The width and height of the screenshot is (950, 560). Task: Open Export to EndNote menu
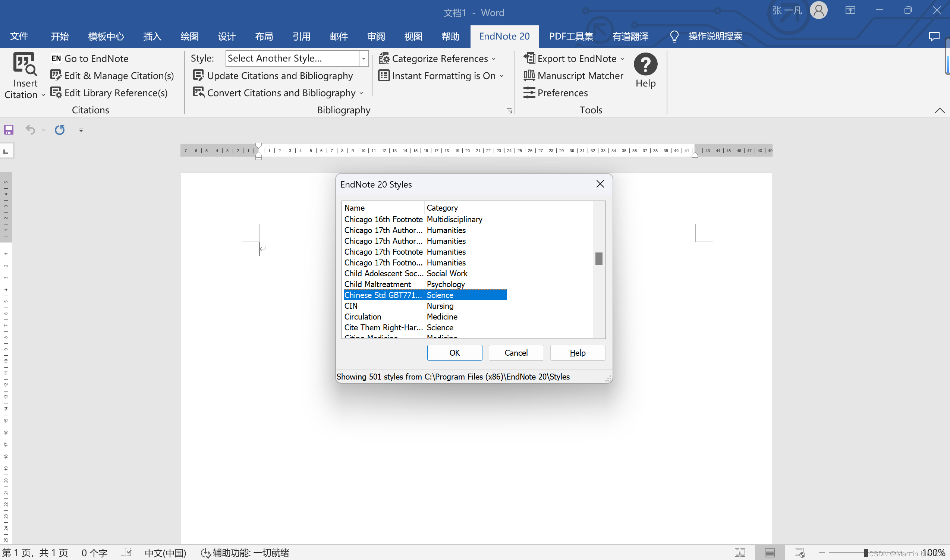click(x=574, y=59)
